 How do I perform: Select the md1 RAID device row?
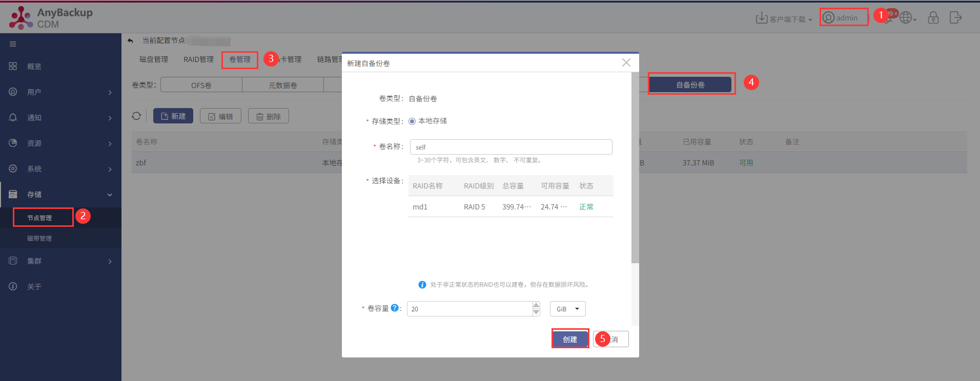click(511, 207)
